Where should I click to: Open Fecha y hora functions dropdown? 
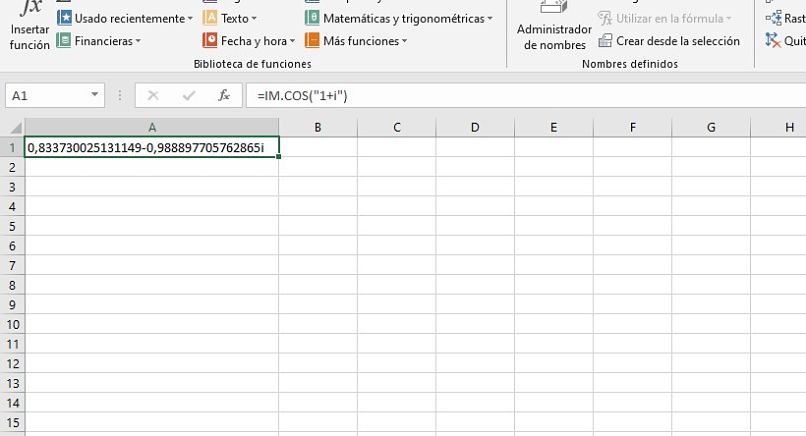249,41
